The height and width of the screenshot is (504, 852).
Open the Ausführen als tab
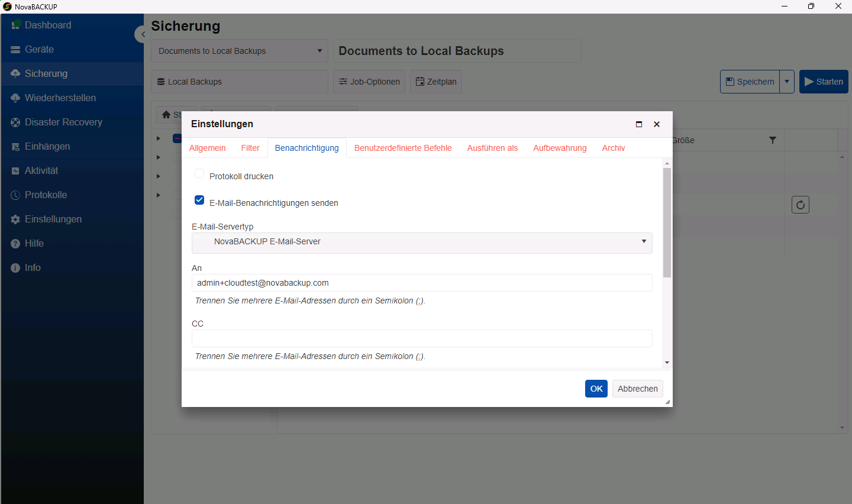point(492,148)
